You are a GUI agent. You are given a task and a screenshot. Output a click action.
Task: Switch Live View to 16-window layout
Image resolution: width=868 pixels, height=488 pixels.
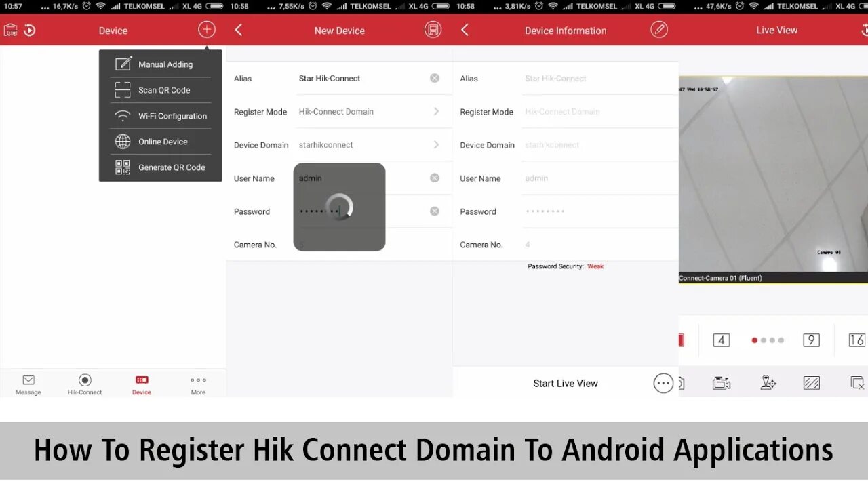857,340
